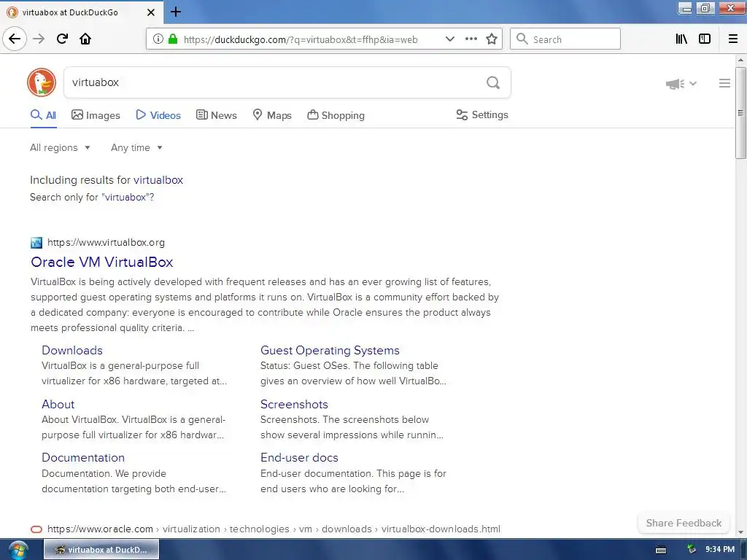
Task: Click the 9:34 PM clock
Action: coord(719,549)
